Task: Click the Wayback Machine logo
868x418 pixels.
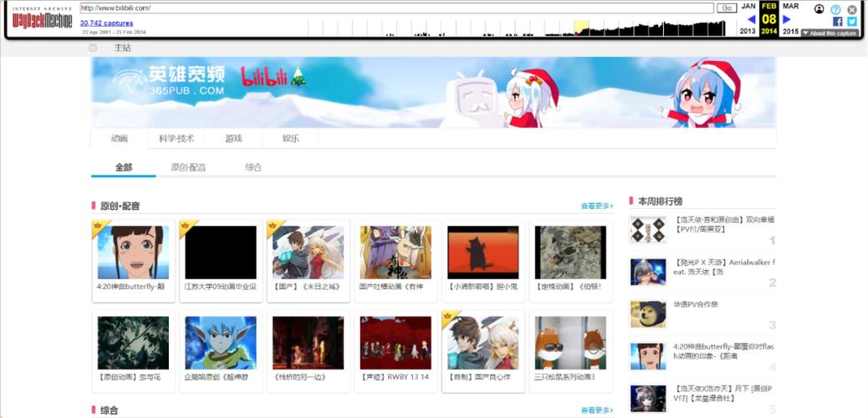Action: pos(42,18)
